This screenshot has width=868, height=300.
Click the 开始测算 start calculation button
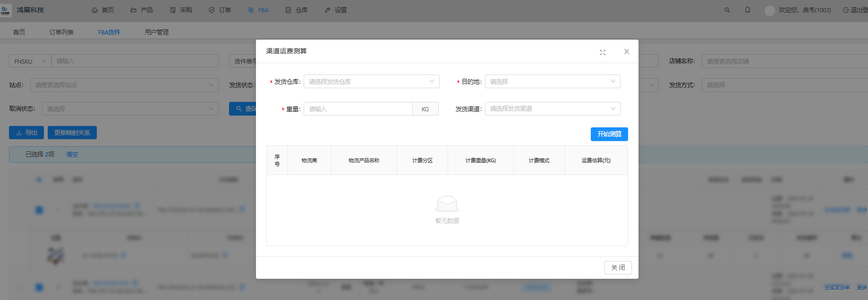(609, 134)
